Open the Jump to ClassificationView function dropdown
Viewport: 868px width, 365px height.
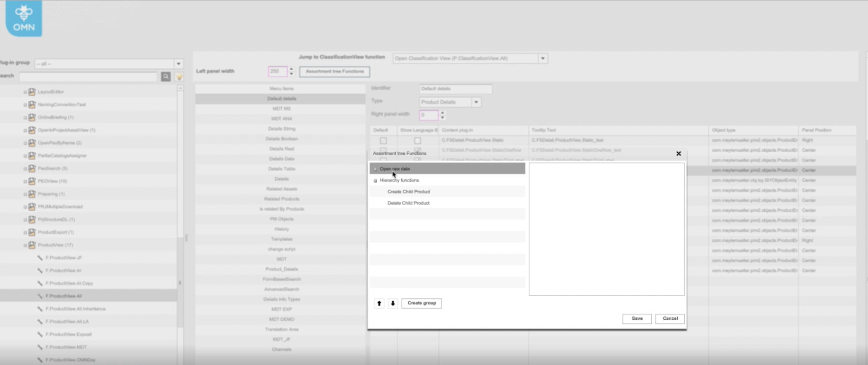(x=543, y=58)
